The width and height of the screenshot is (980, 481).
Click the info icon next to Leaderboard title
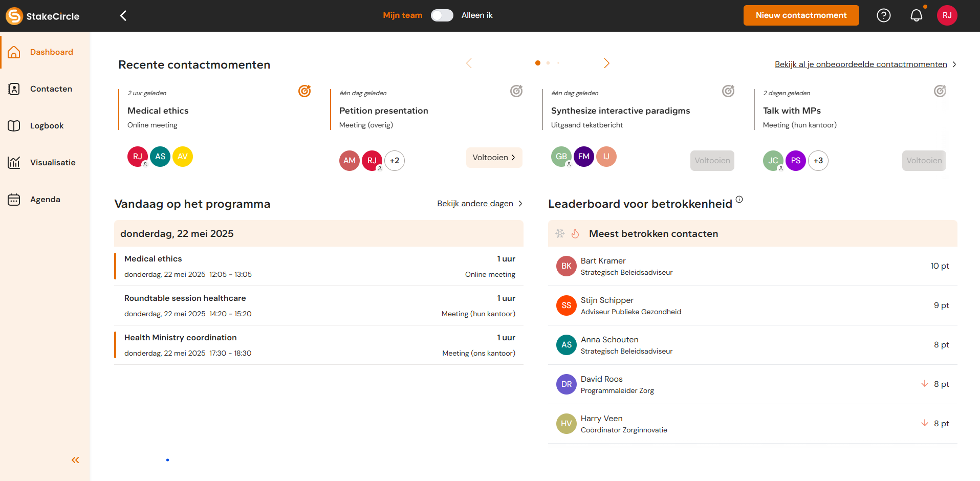pos(739,200)
